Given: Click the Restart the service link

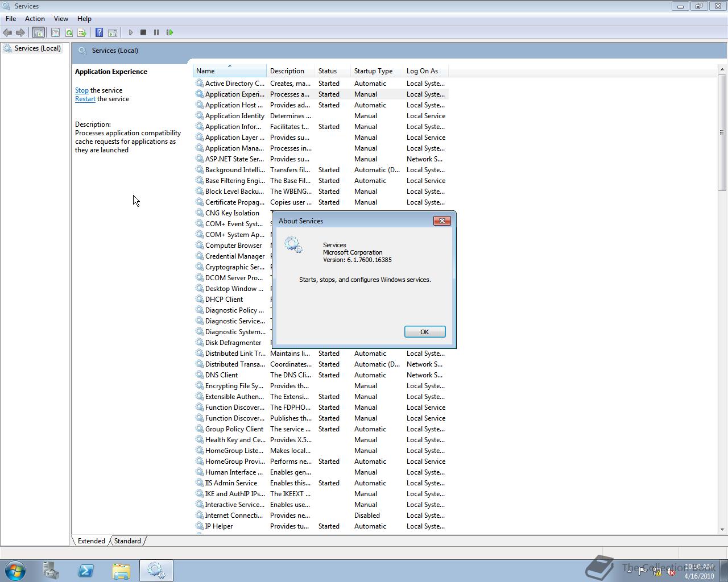Looking at the screenshot, I should coord(85,99).
